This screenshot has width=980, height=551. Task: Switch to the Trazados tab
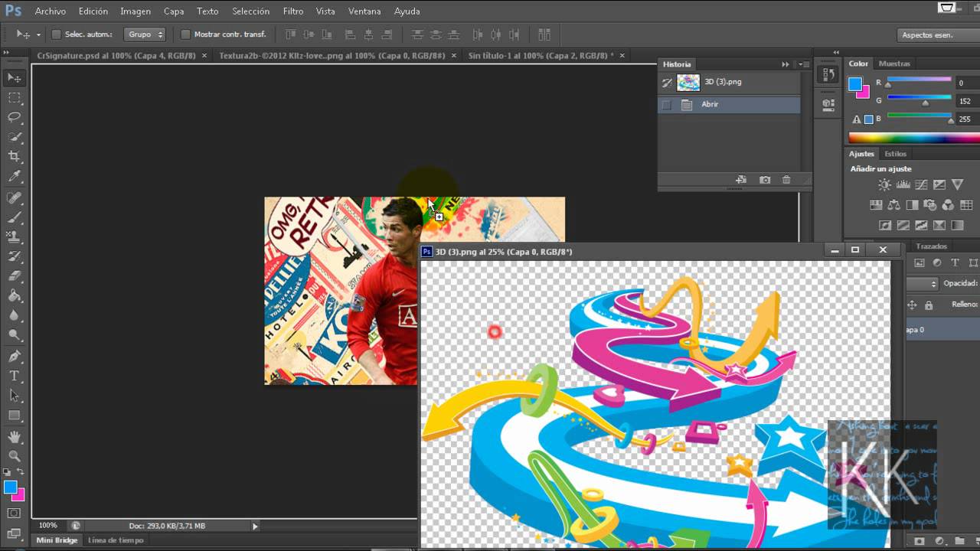pyautogui.click(x=932, y=246)
